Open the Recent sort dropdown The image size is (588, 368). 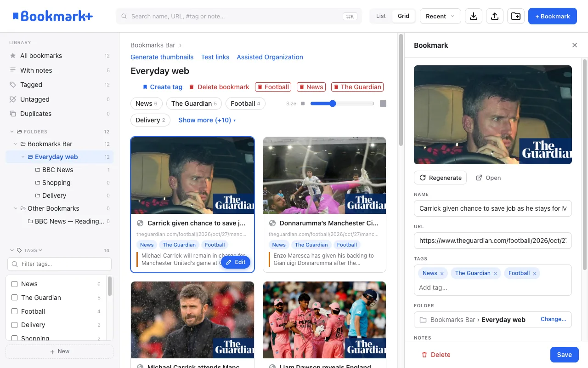click(x=440, y=16)
